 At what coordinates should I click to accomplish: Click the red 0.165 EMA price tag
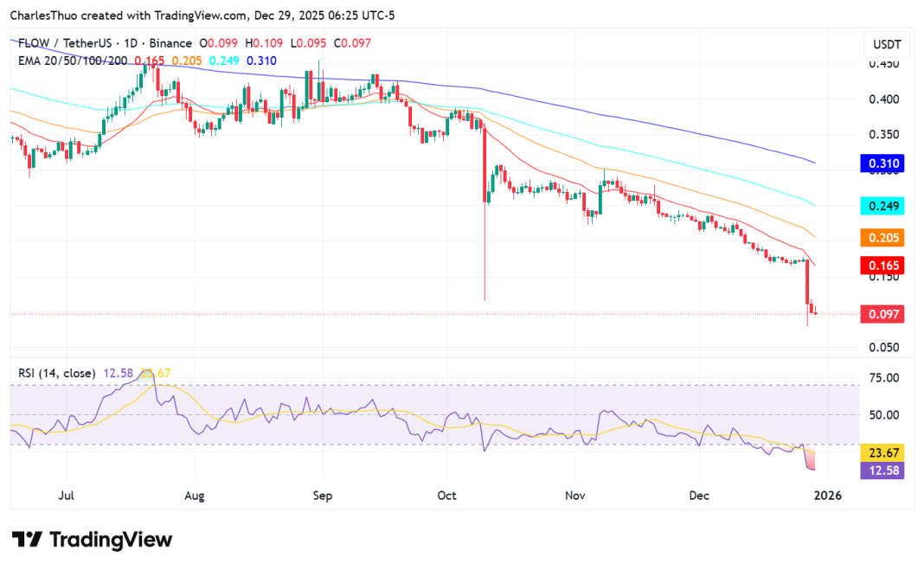pyautogui.click(x=882, y=265)
